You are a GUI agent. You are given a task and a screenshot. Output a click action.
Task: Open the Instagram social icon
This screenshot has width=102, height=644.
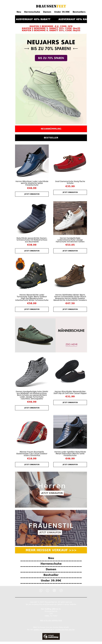(54, 590)
